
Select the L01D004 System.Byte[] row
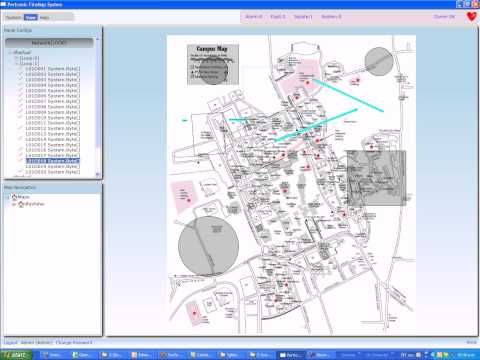pos(53,85)
